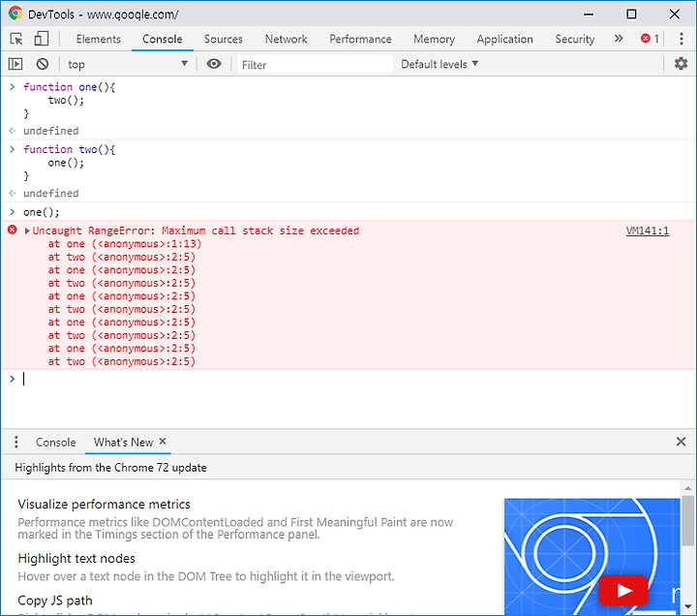
Task: Open the Elements tab
Action: [98, 39]
